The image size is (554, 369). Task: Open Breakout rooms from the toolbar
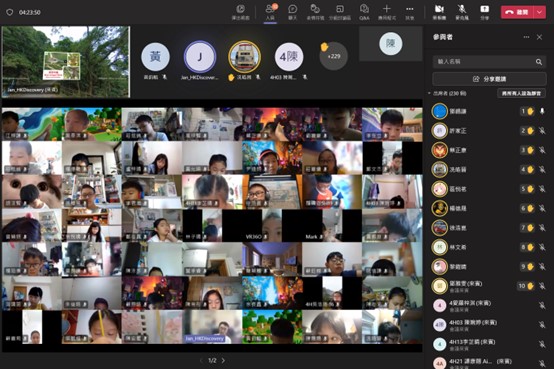click(340, 12)
